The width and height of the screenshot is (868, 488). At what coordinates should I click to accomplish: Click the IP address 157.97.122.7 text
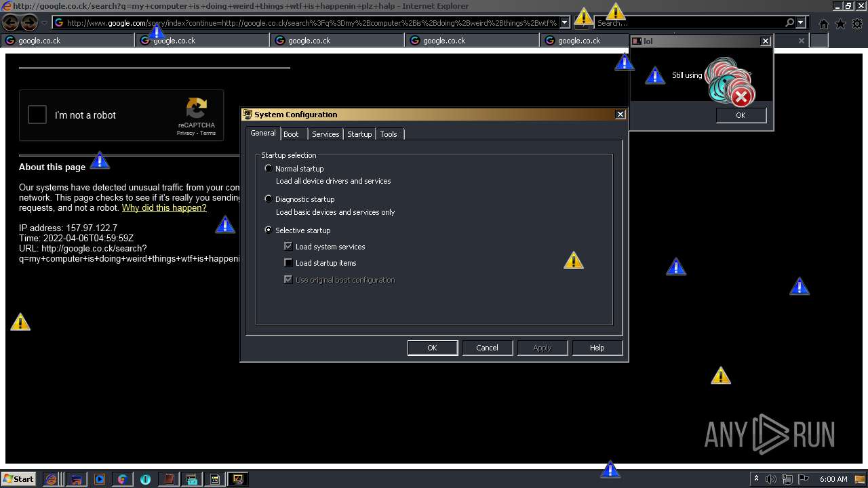pyautogui.click(x=68, y=228)
